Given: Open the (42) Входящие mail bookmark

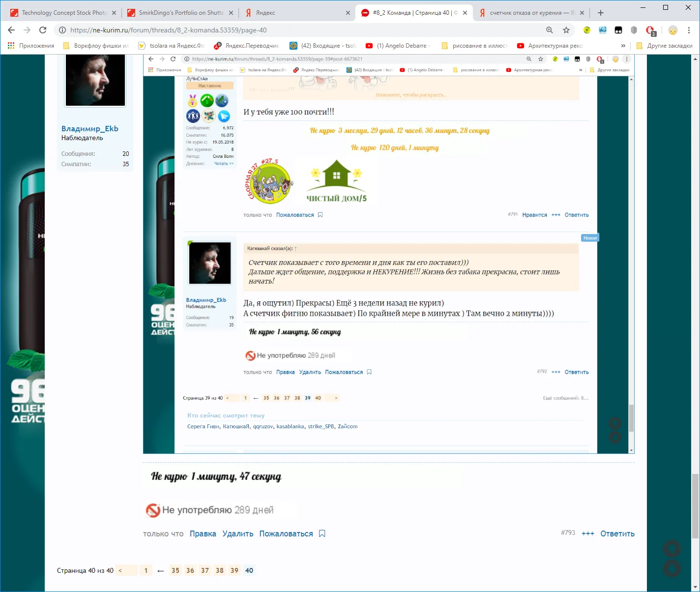Looking at the screenshot, I should (322, 46).
